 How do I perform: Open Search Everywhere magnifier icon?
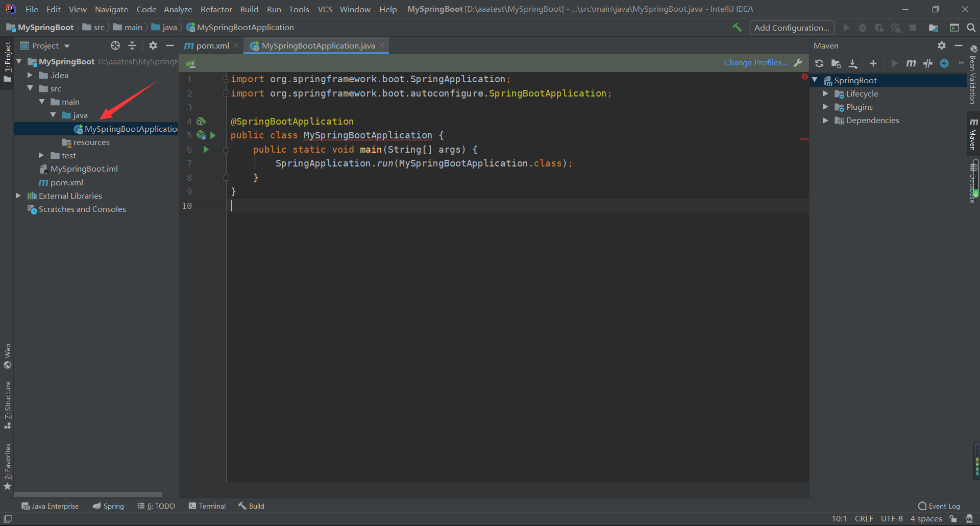tap(971, 28)
